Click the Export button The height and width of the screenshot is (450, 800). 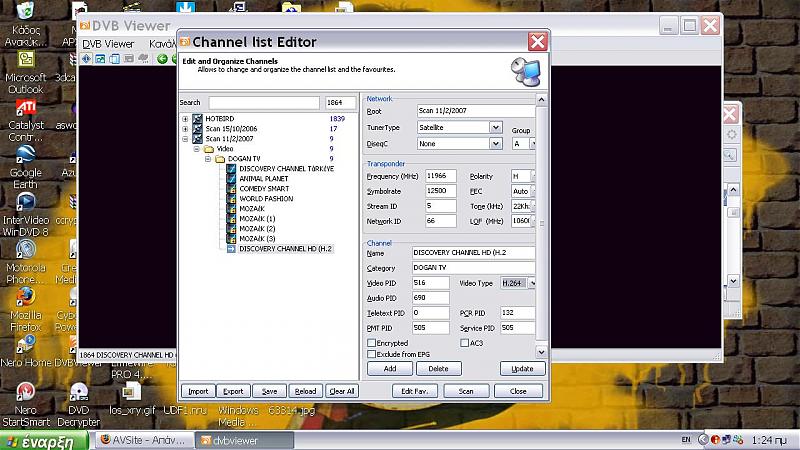(x=233, y=391)
